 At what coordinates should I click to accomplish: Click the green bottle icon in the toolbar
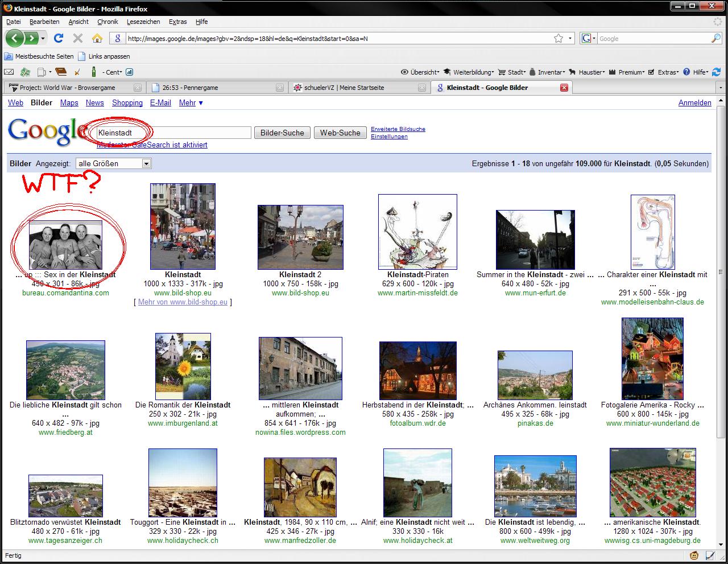[x=93, y=72]
